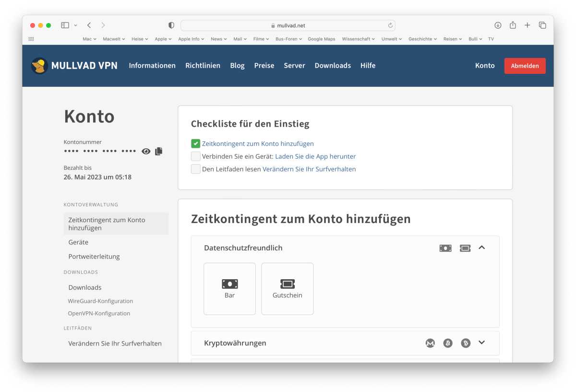Open the Wissenschaft bookmarks folder
Image resolution: width=576 pixels, height=392 pixels.
359,39
